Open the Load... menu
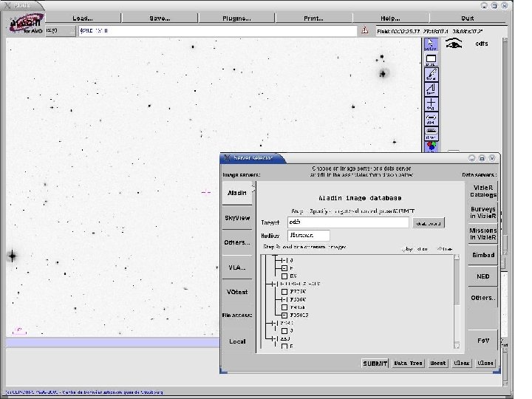 point(83,18)
